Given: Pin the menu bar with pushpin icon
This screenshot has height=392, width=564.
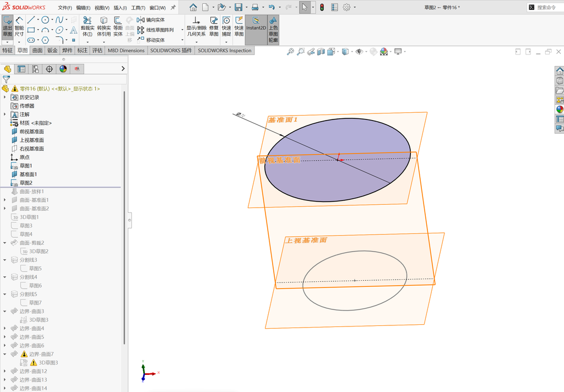Looking at the screenshot, I should pos(173,7).
